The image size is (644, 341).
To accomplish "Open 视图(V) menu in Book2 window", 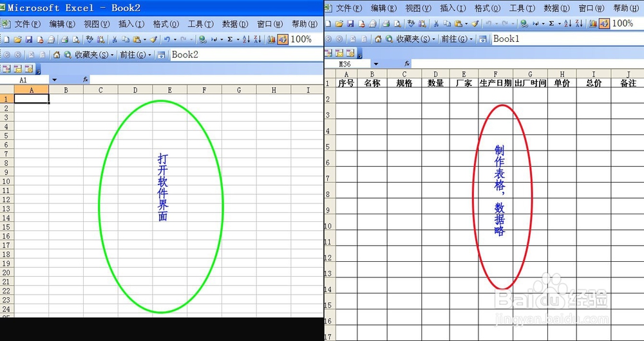I will pos(97,24).
